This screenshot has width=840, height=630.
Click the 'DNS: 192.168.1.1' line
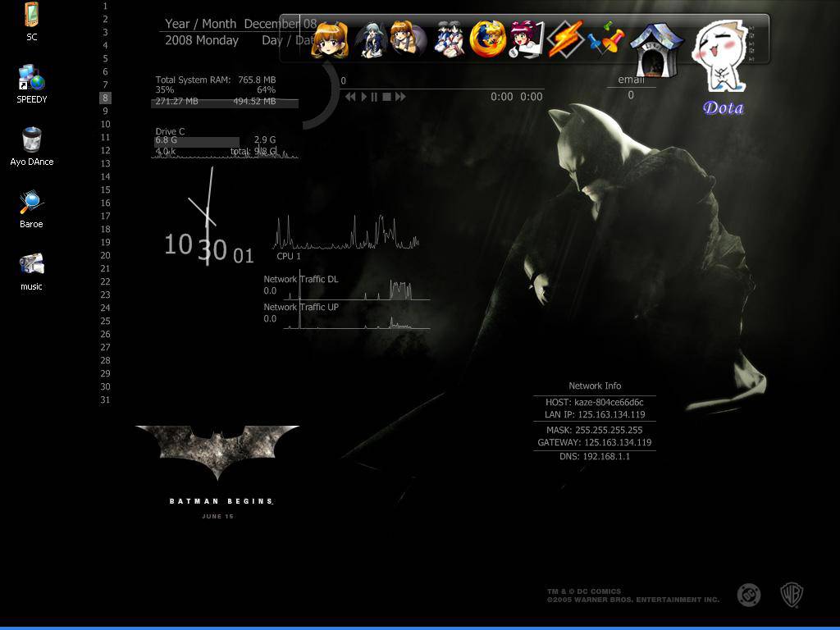pos(595,456)
